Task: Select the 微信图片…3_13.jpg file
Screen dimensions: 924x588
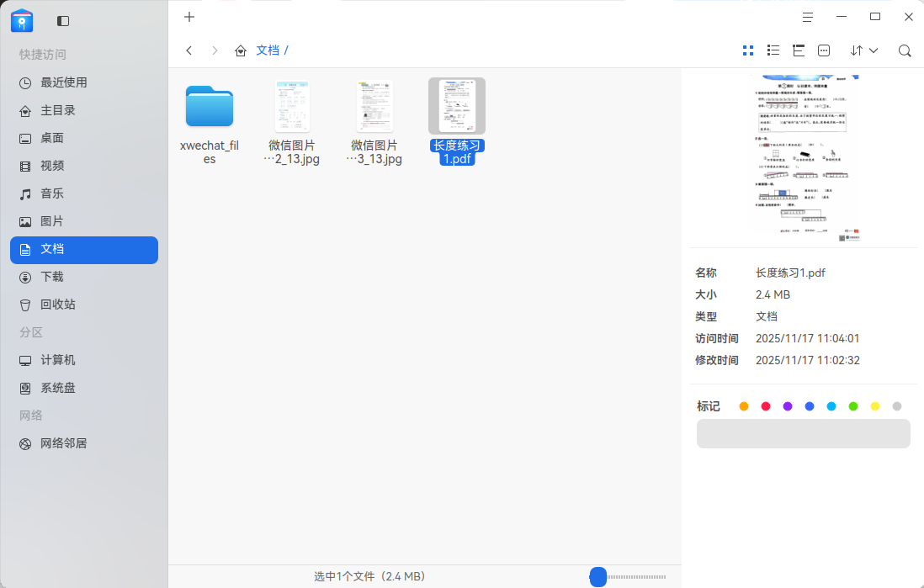Action: click(x=374, y=122)
